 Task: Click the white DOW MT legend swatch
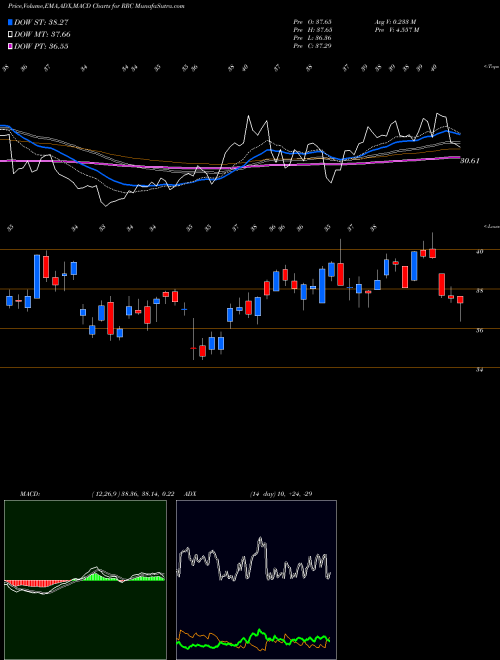tap(10, 35)
